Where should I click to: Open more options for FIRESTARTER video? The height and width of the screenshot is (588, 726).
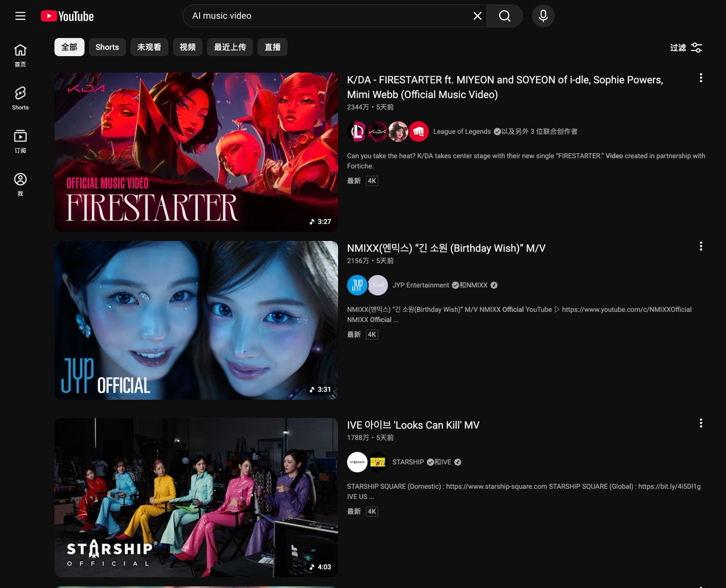701,78
